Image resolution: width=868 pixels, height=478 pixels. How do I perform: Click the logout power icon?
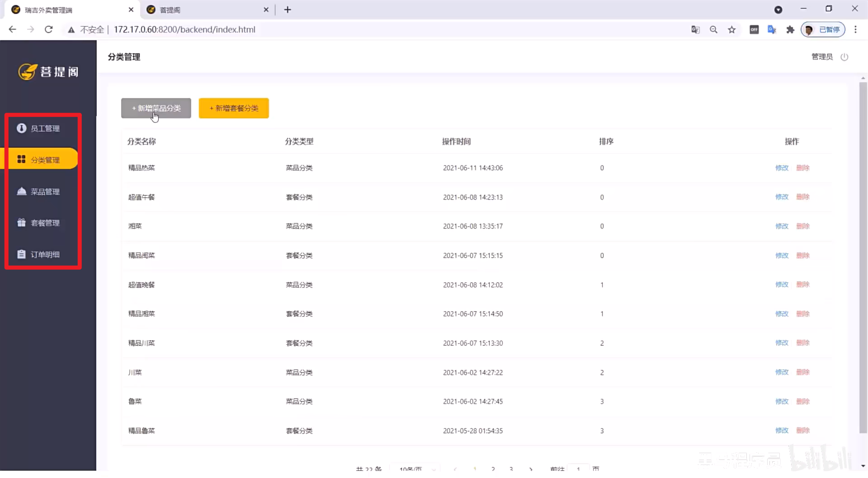tap(844, 57)
